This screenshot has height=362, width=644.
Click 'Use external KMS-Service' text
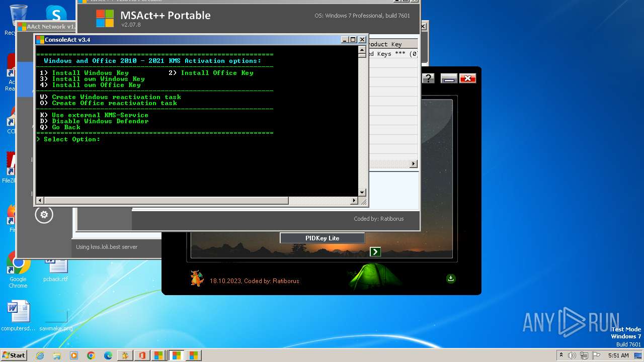[x=100, y=115]
